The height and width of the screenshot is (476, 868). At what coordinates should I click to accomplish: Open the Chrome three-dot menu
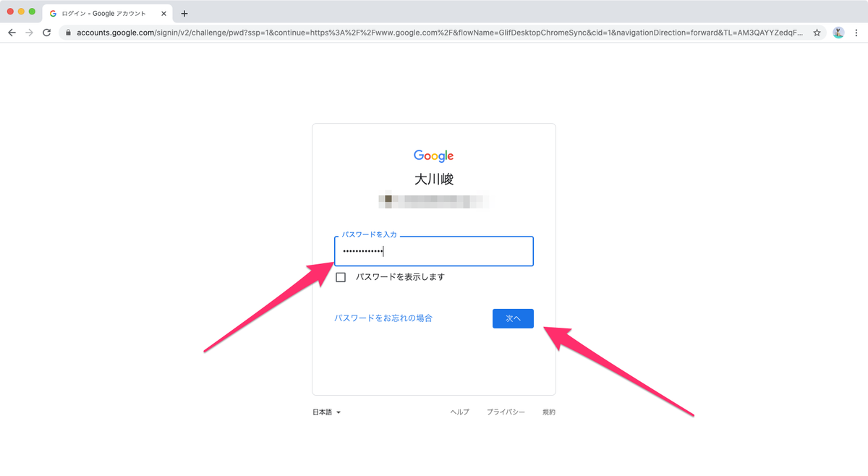pyautogui.click(x=857, y=33)
